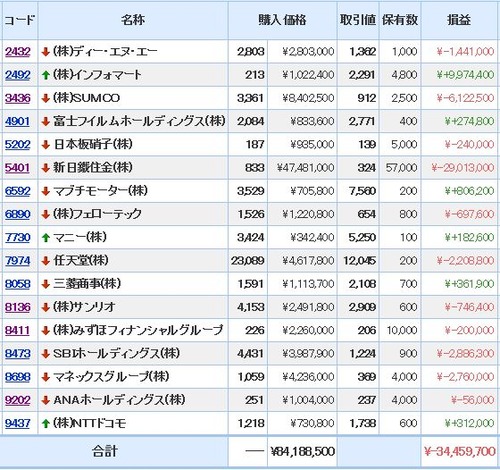
Task: Click the red down arrow beside SUMCO
Action: point(46,98)
